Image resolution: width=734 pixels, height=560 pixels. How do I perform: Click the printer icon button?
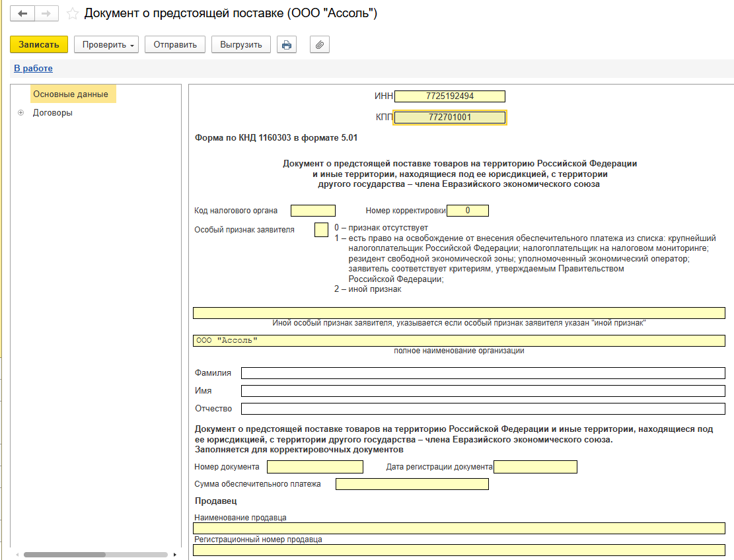coord(286,45)
